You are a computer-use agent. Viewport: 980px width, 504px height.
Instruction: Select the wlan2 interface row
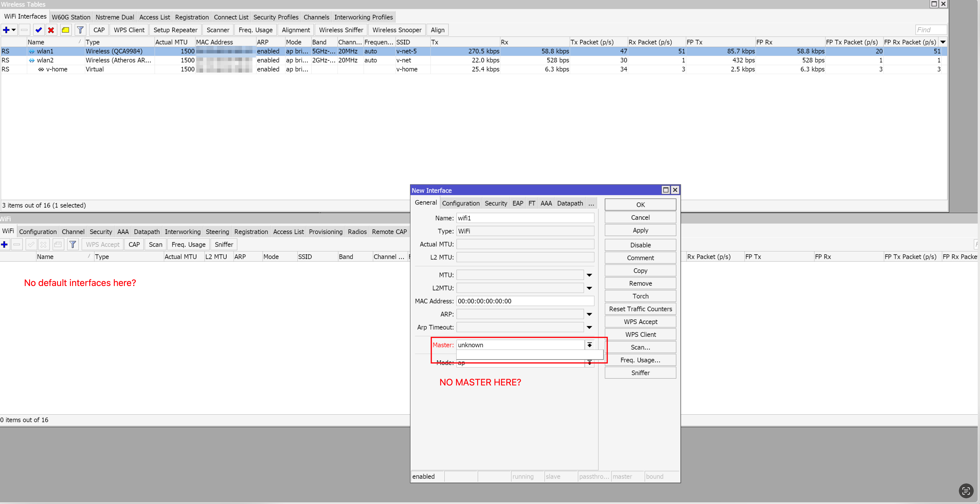pos(45,60)
